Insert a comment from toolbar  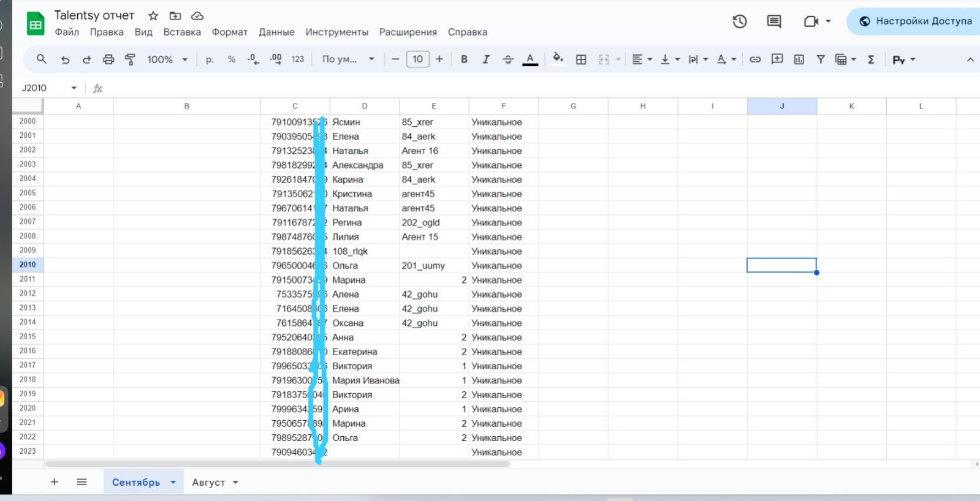[777, 59]
